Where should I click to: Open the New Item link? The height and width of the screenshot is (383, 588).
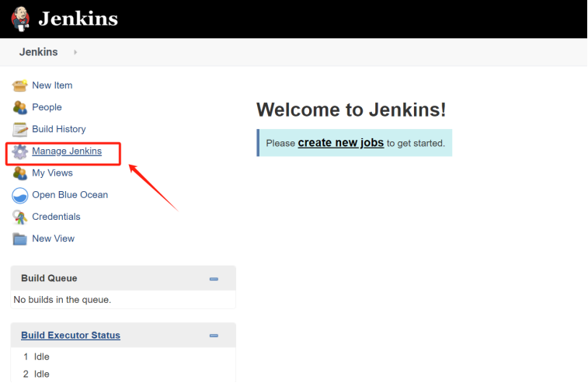[52, 85]
